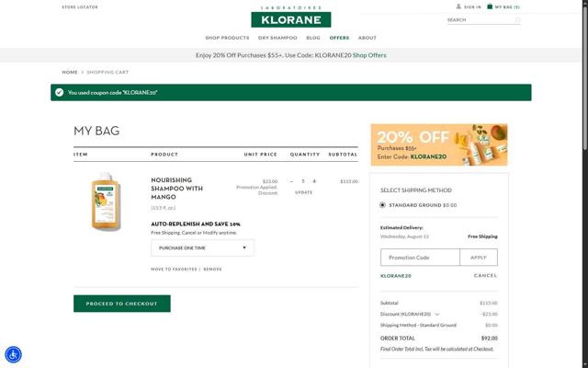Open the Purchase One Time dropdown

[202, 247]
